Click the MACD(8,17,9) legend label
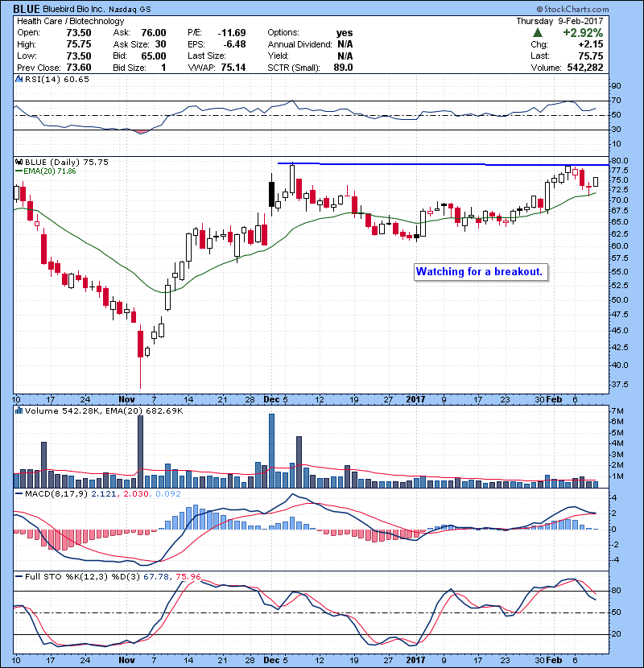The image size is (644, 668). point(56,494)
